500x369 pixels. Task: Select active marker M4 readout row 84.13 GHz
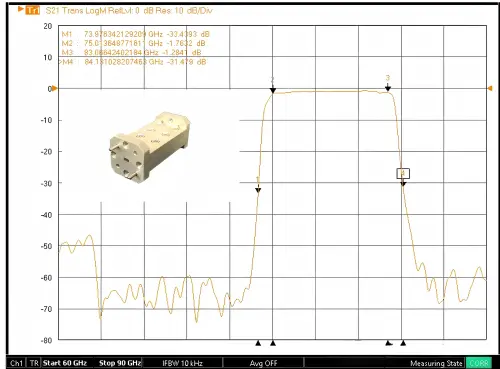tap(132, 62)
